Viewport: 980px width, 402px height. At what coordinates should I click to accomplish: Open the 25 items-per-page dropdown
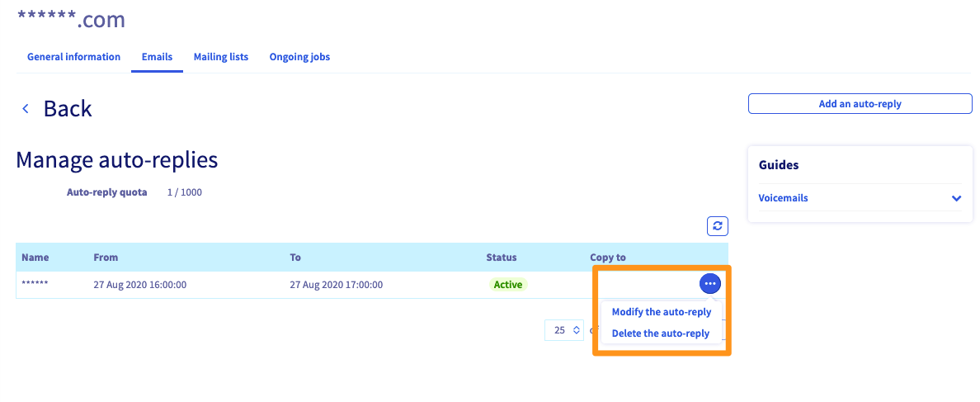tap(564, 330)
